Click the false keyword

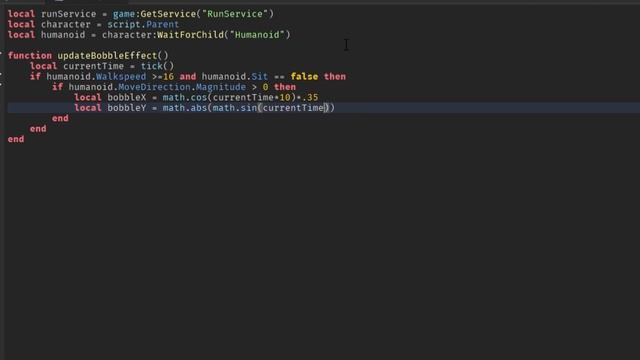click(x=304, y=77)
